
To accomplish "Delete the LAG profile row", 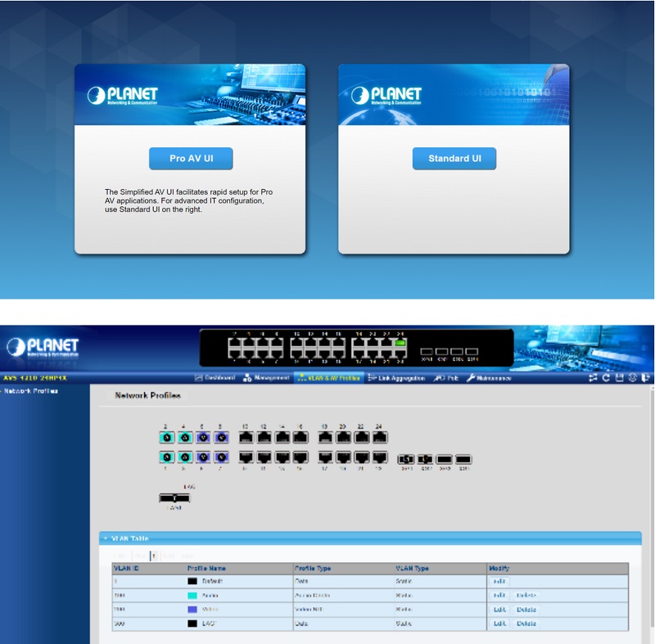I will point(526,623).
